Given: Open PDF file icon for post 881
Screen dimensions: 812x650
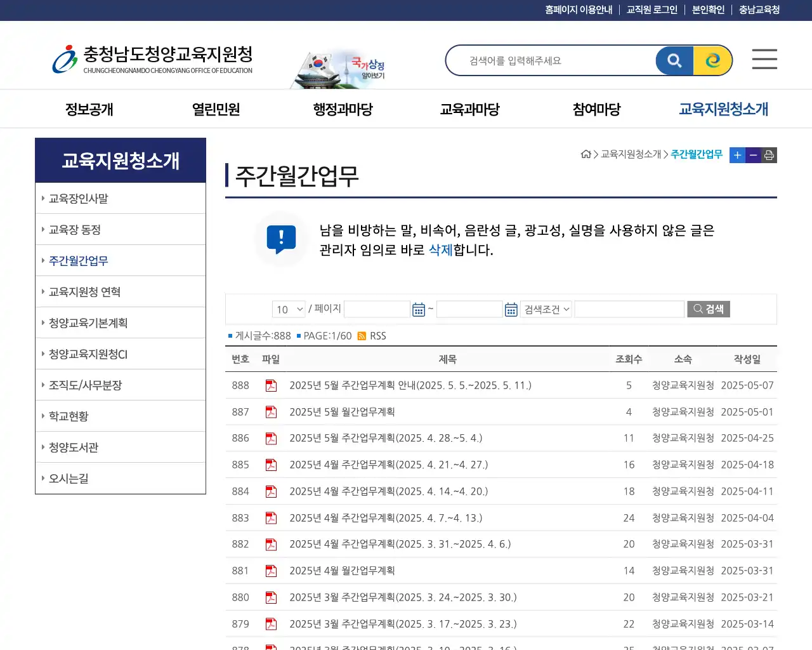Looking at the screenshot, I should pos(271,571).
